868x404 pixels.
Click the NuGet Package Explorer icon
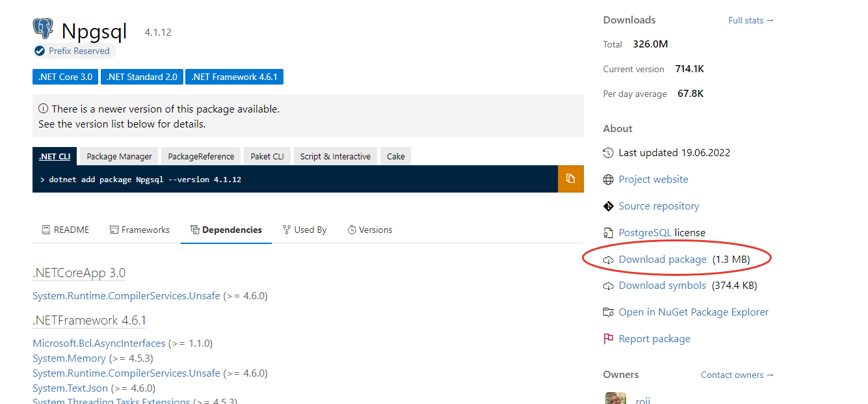tap(608, 312)
